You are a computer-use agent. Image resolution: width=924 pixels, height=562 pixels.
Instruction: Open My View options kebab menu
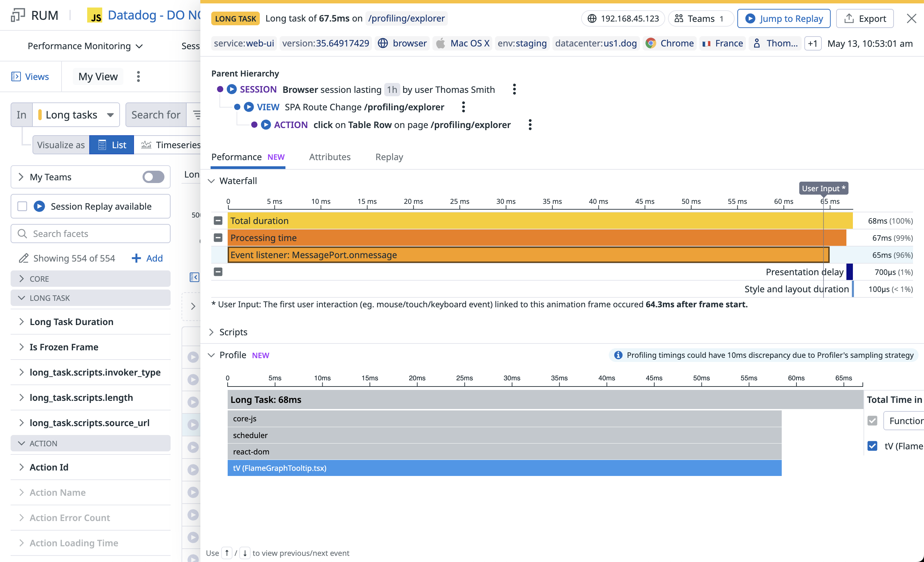point(138,76)
